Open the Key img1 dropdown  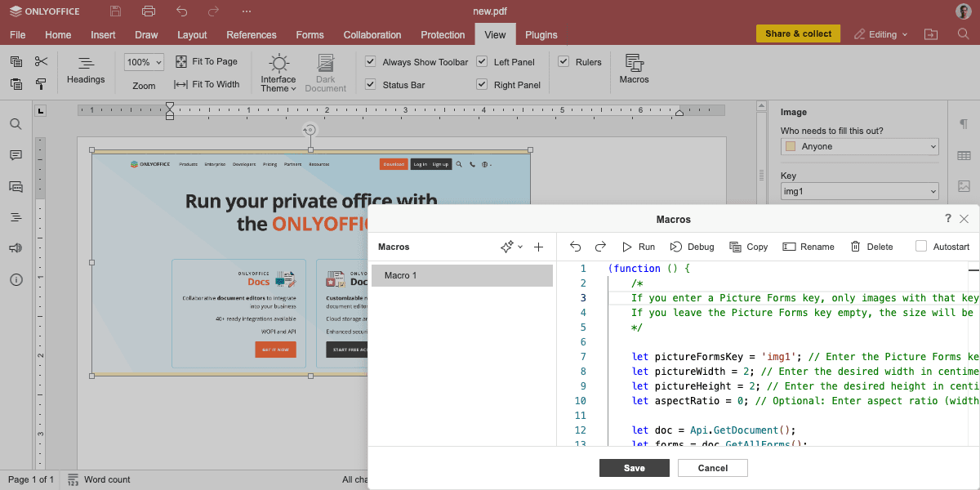pos(860,191)
